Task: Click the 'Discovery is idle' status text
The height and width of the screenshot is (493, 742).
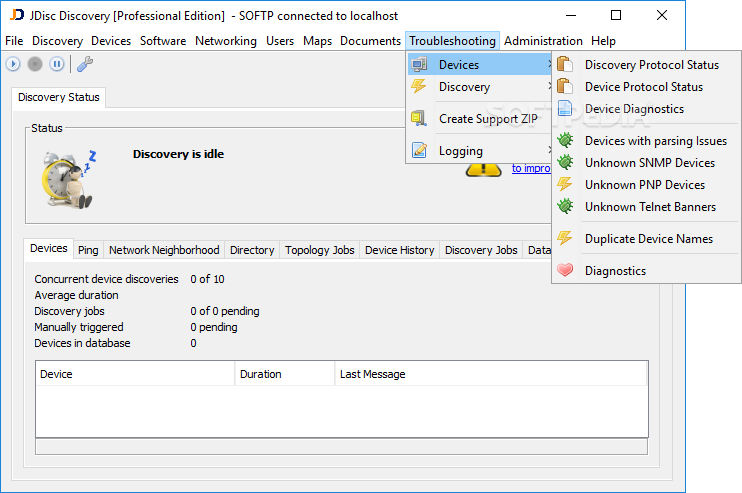Action: pos(178,154)
